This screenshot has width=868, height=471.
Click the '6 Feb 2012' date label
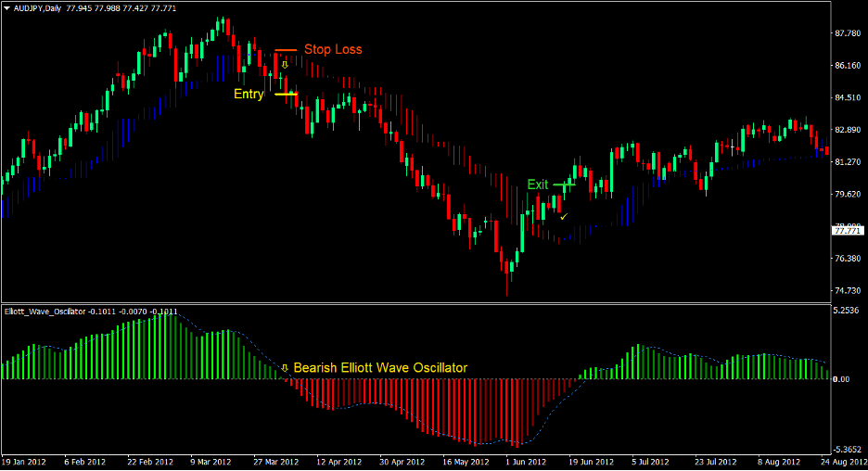point(84,462)
